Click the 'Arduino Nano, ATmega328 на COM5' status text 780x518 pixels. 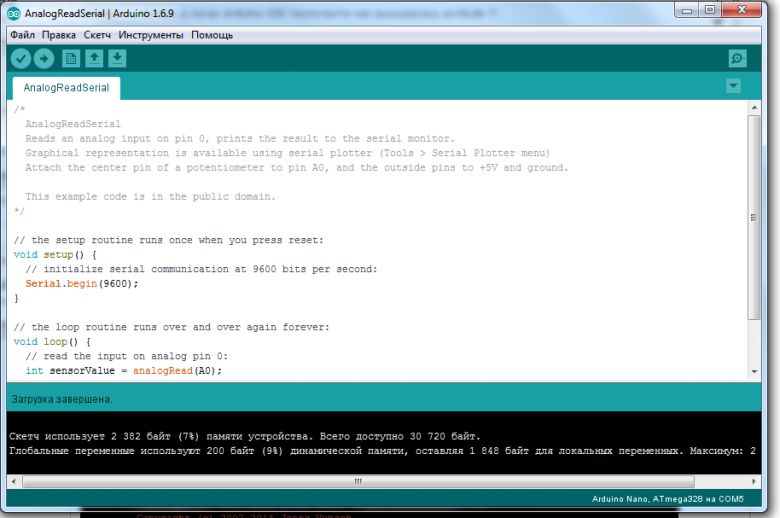668,499
